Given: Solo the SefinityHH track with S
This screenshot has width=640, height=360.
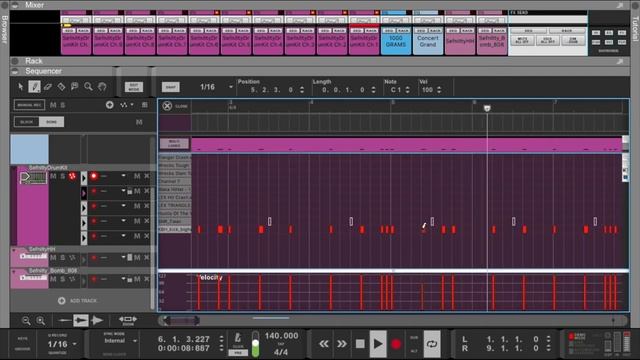Looking at the screenshot, I should [62, 258].
